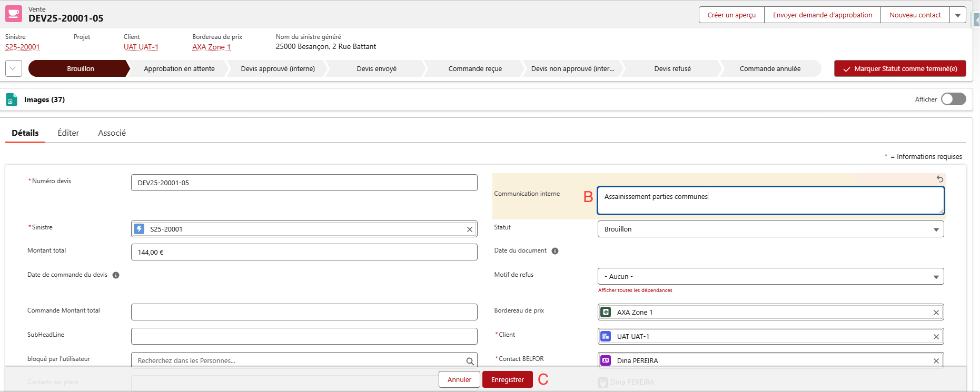This screenshot has width=980, height=392.
Task: Show info for Date du document
Action: 555,251
